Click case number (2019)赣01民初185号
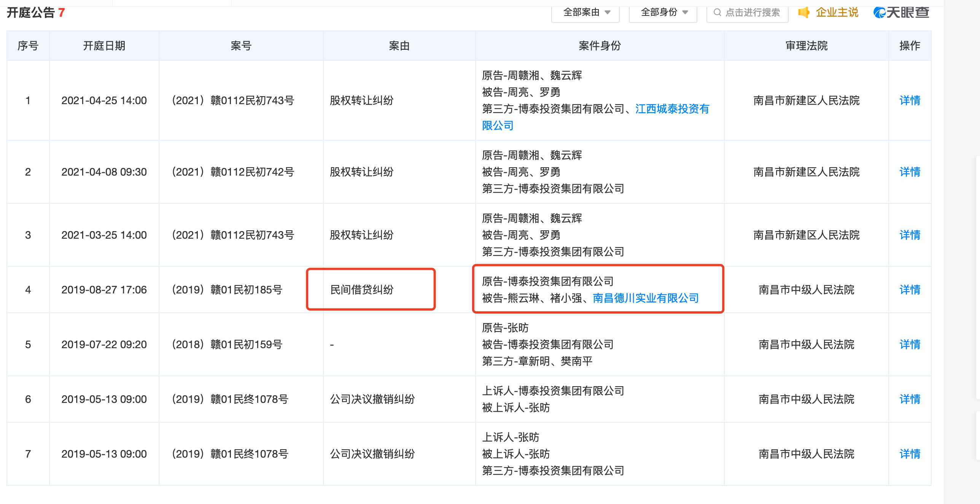This screenshot has width=980, height=504. click(227, 290)
